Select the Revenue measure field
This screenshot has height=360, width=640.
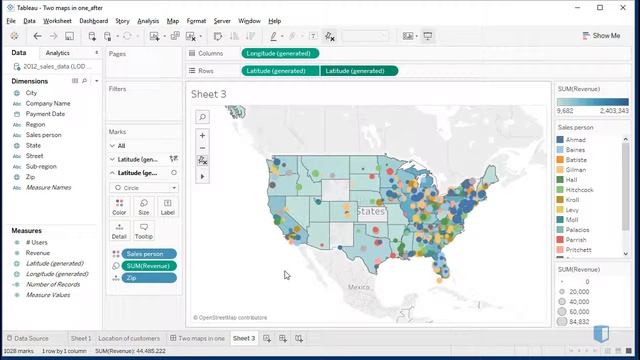pos(38,253)
